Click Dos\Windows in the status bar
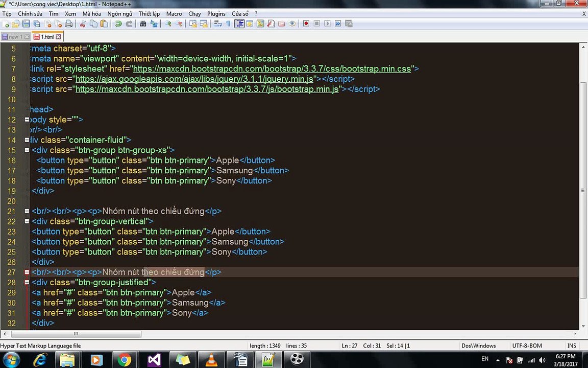The width and height of the screenshot is (588, 368). [478, 346]
